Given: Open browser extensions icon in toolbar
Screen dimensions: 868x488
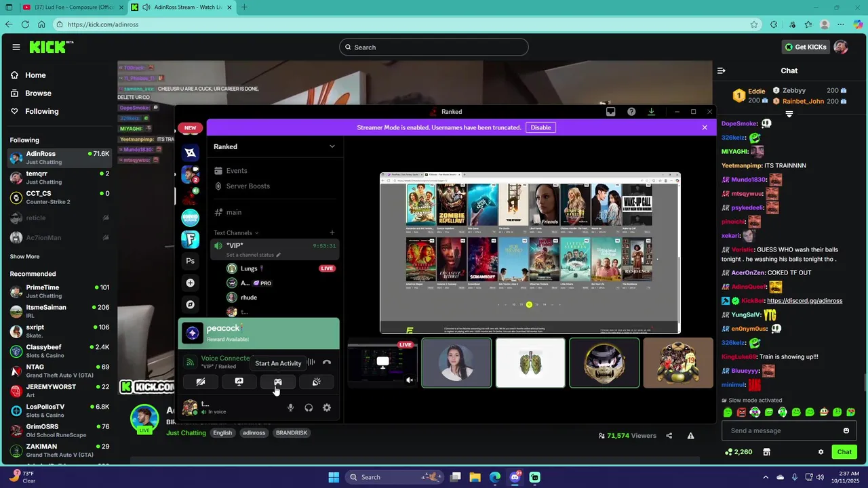Looking at the screenshot, I should pyautogui.click(x=774, y=24).
